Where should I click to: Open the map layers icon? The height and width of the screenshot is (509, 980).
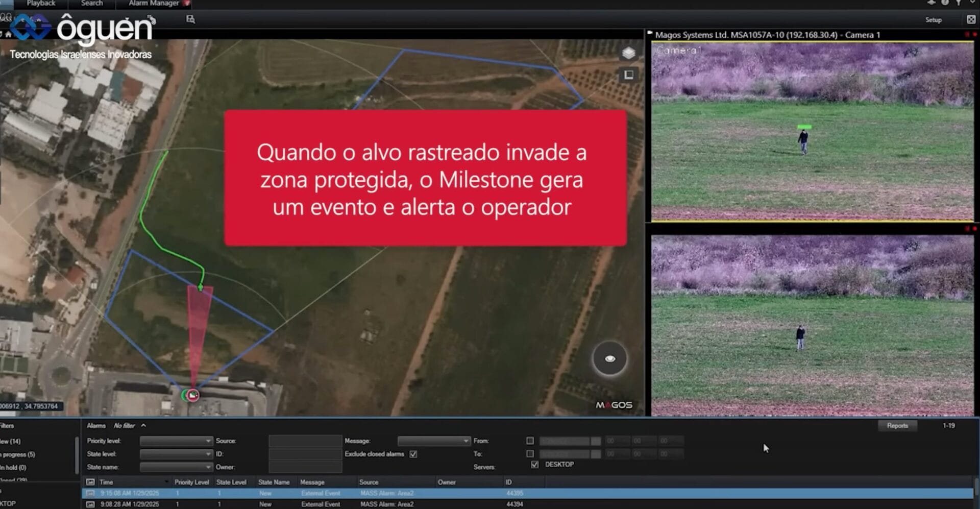[628, 53]
